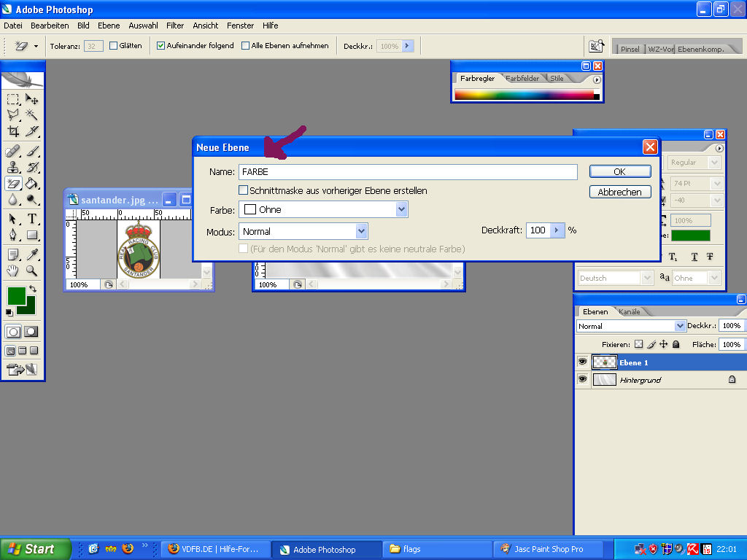Image resolution: width=747 pixels, height=560 pixels.
Task: Select the Magic Wand tool
Action: (32, 115)
